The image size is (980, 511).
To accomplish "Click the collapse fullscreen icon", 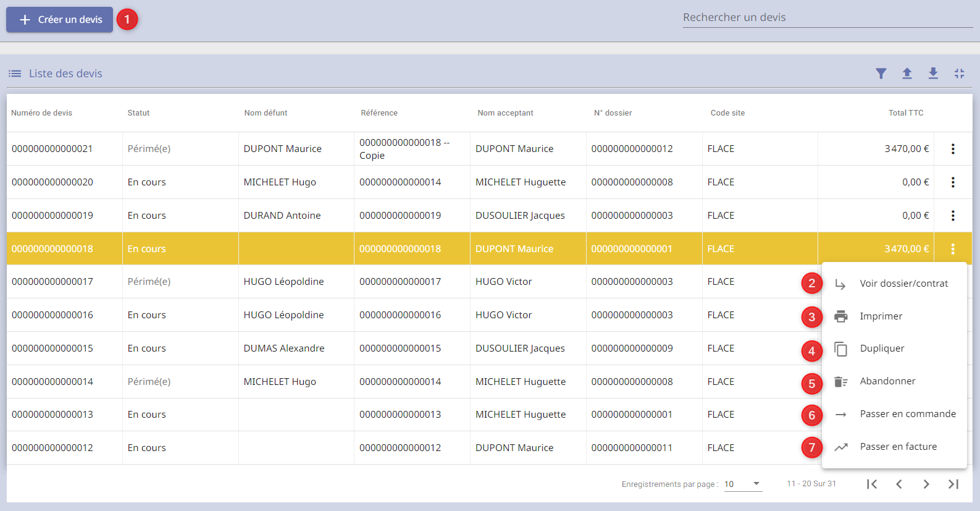I will (959, 74).
